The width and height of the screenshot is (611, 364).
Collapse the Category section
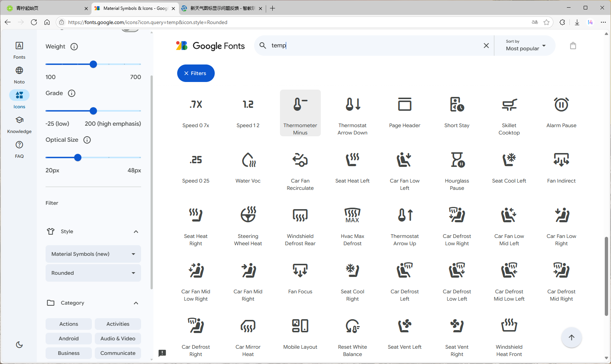click(x=136, y=303)
